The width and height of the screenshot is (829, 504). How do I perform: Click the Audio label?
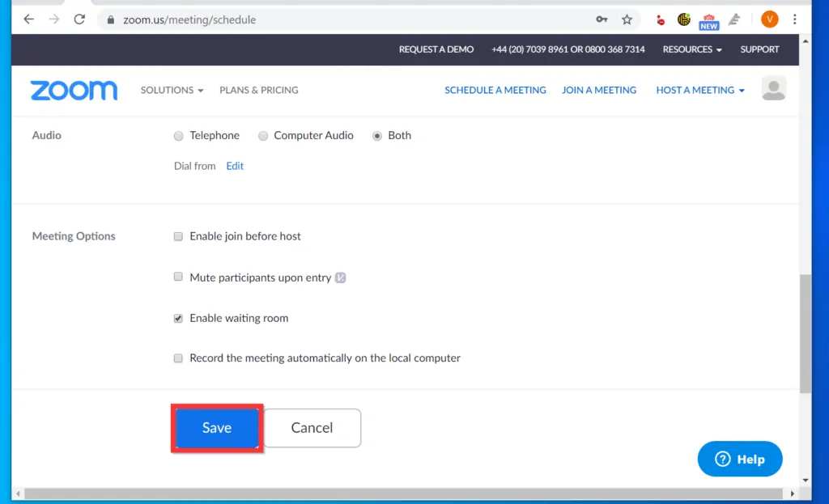pos(46,135)
